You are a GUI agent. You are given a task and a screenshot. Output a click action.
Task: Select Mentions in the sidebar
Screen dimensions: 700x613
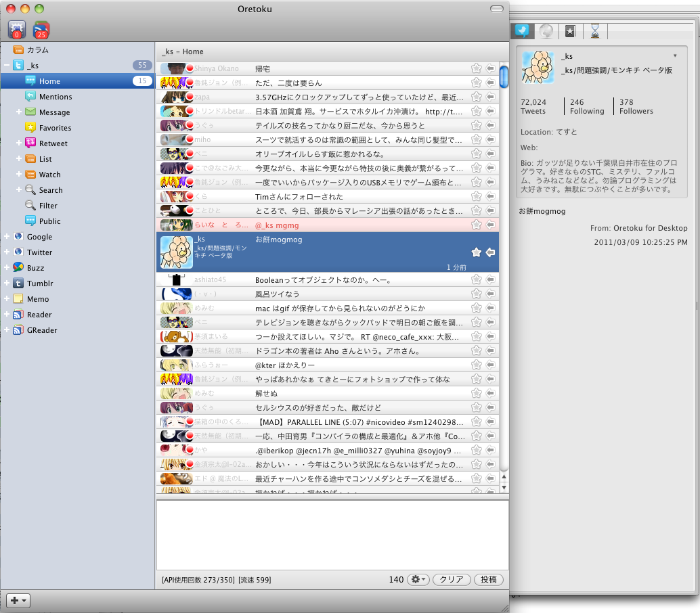[x=55, y=97]
